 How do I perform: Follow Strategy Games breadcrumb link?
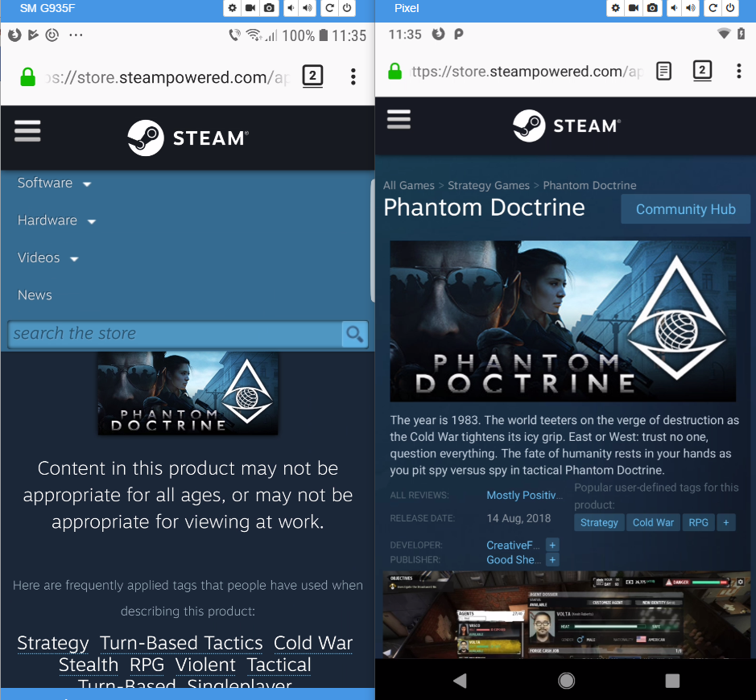[x=489, y=186]
